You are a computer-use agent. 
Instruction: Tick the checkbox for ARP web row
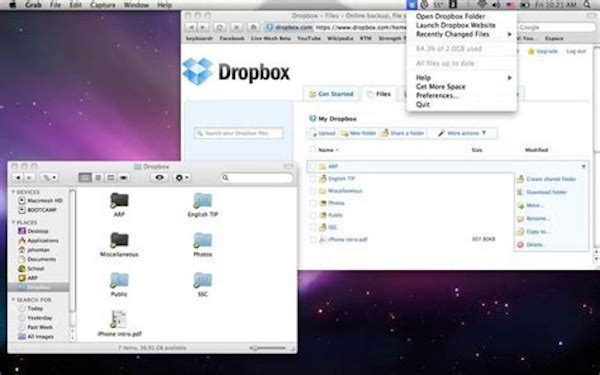tap(313, 166)
